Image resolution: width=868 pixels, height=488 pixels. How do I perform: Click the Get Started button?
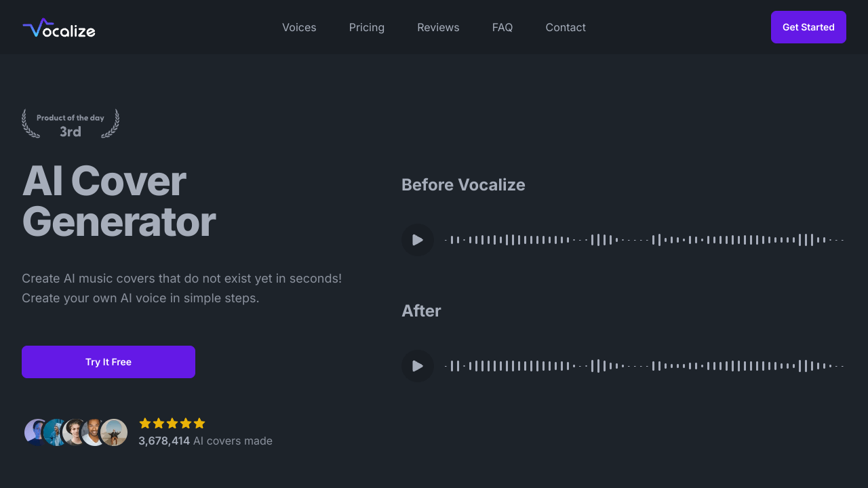(808, 27)
